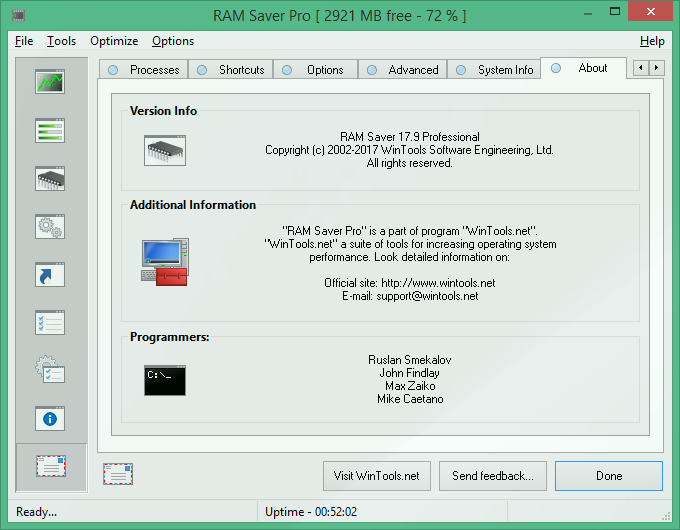Open the memory monitor graph sidebar icon
The width and height of the screenshot is (680, 530).
50,83
